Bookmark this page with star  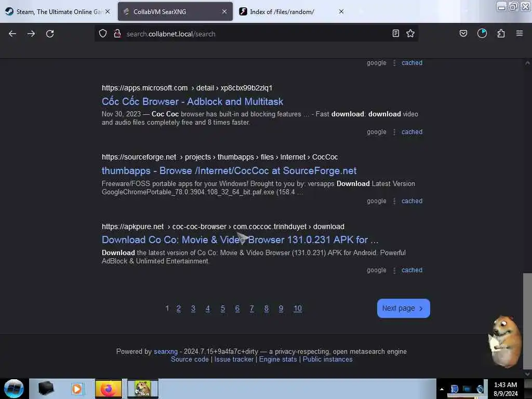click(410, 33)
